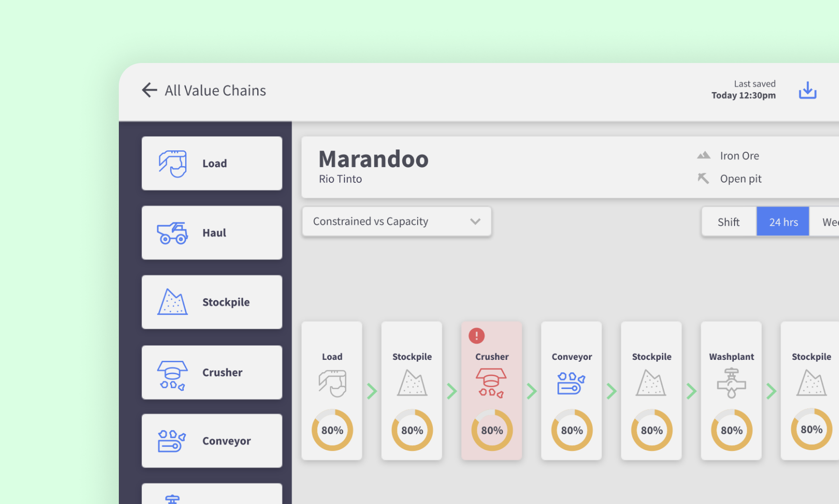Select the Load excavator icon in sidebar
This screenshot has width=839, height=504.
coord(172,164)
